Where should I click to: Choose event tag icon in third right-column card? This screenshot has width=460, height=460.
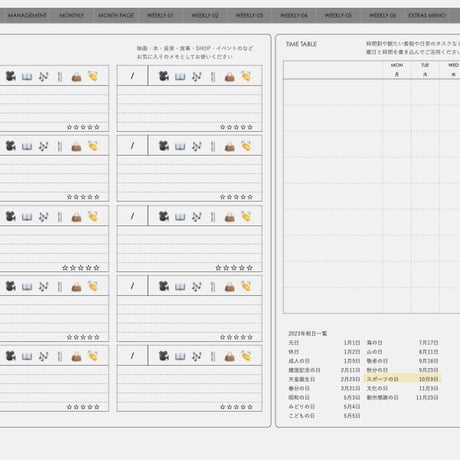246,217
